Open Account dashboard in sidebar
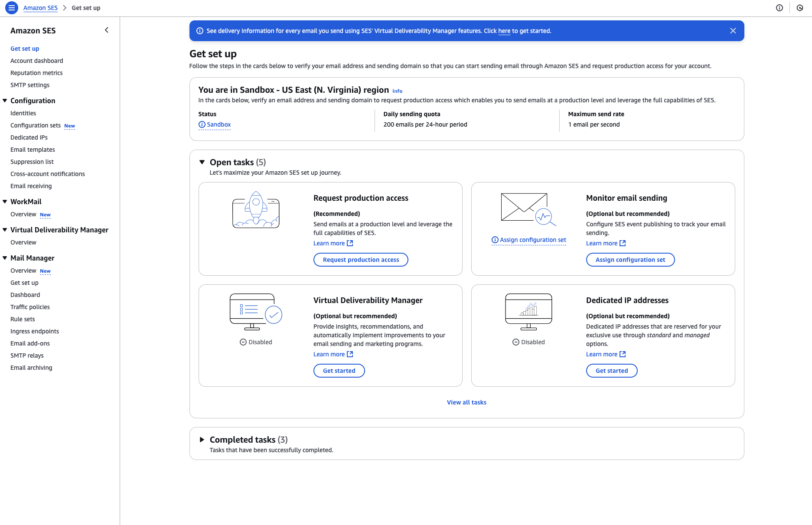 37,61
